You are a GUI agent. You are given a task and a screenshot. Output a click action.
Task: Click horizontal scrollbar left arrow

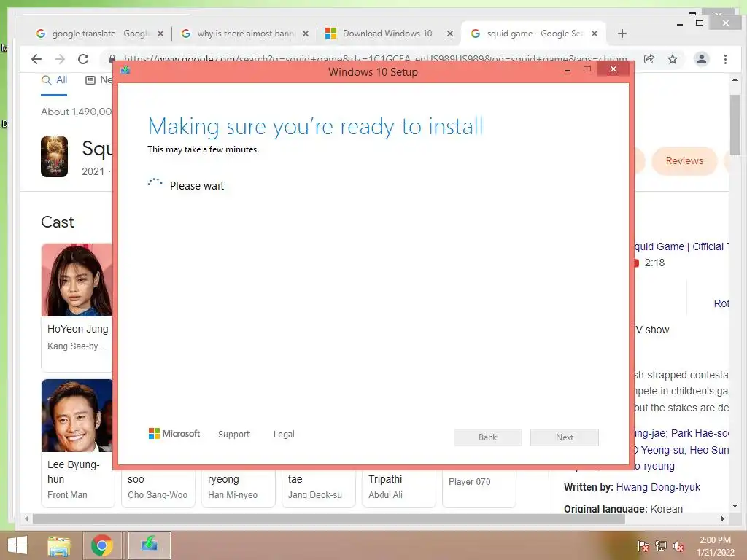point(27,518)
